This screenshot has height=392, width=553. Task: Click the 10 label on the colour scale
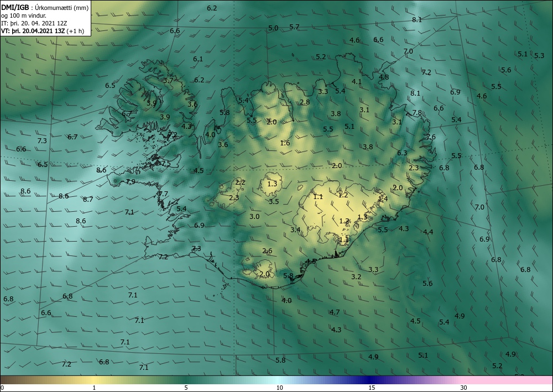pyautogui.click(x=279, y=388)
